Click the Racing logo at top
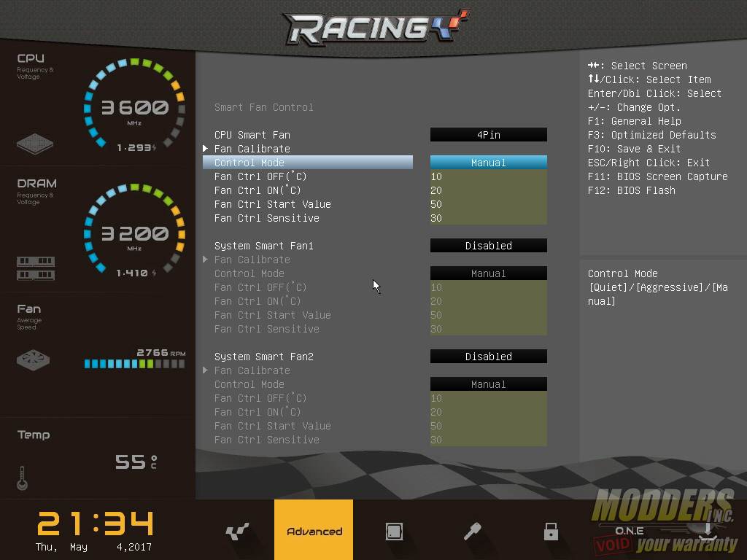 tap(377, 27)
